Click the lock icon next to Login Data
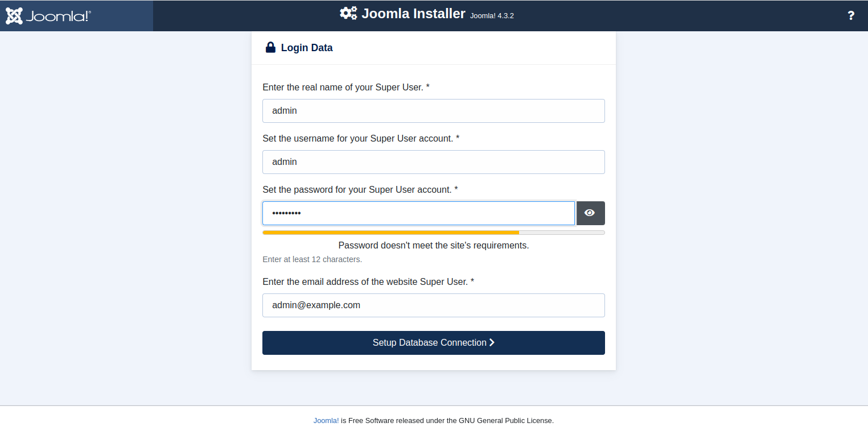The height and width of the screenshot is (435, 868). point(270,48)
